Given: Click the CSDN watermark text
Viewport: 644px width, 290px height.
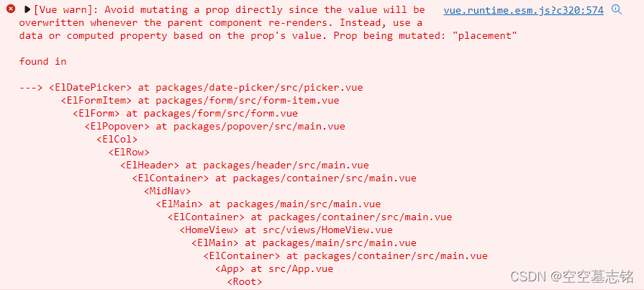Looking at the screenshot, I should pos(572,276).
